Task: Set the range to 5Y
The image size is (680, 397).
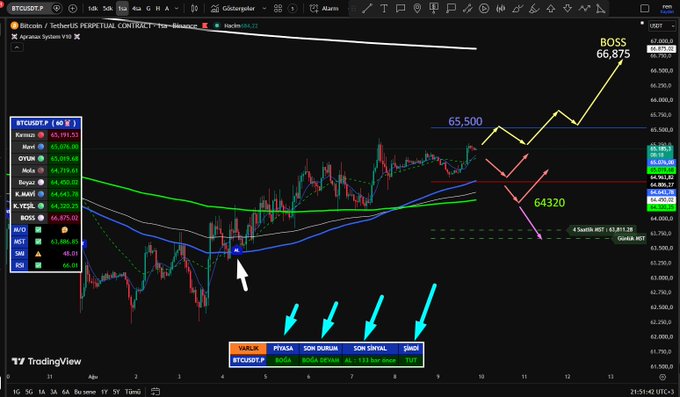Action: (x=116, y=392)
